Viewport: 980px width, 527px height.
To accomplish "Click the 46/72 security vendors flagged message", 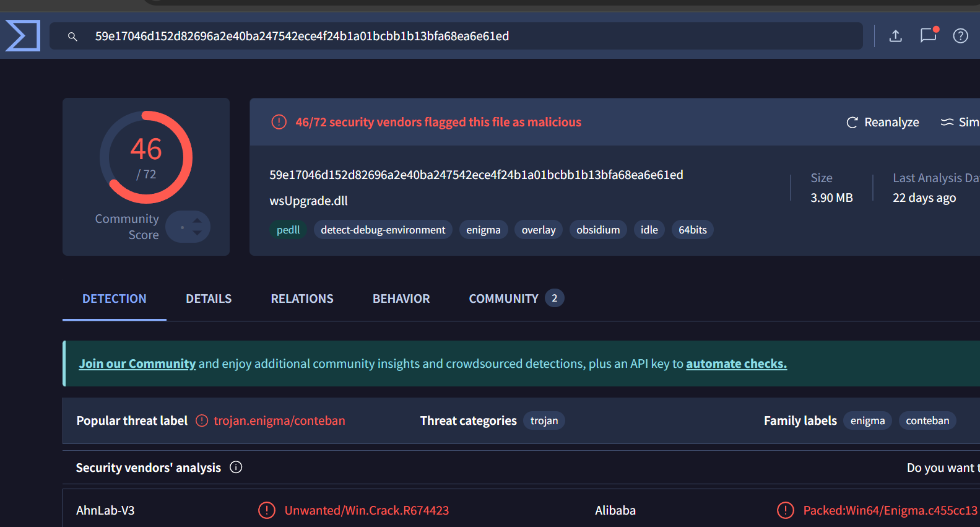I will (x=438, y=122).
